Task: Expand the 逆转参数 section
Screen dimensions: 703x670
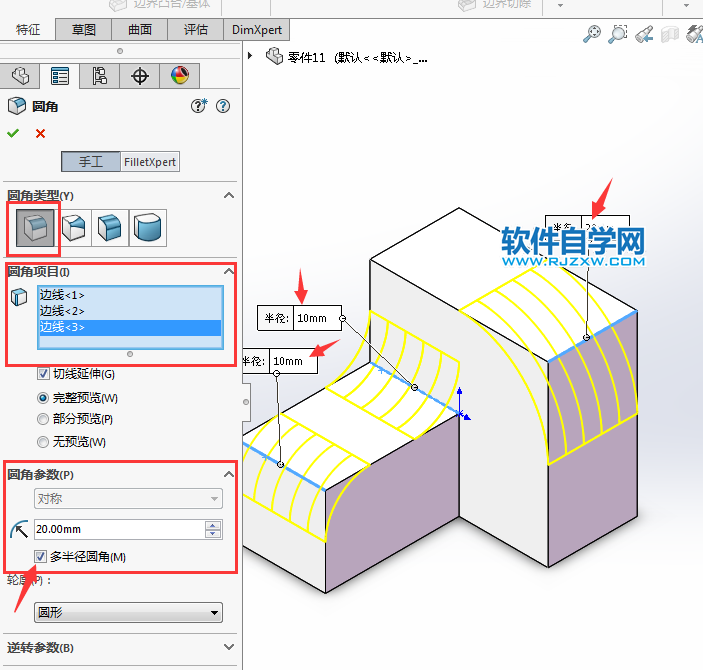Action: [x=228, y=648]
